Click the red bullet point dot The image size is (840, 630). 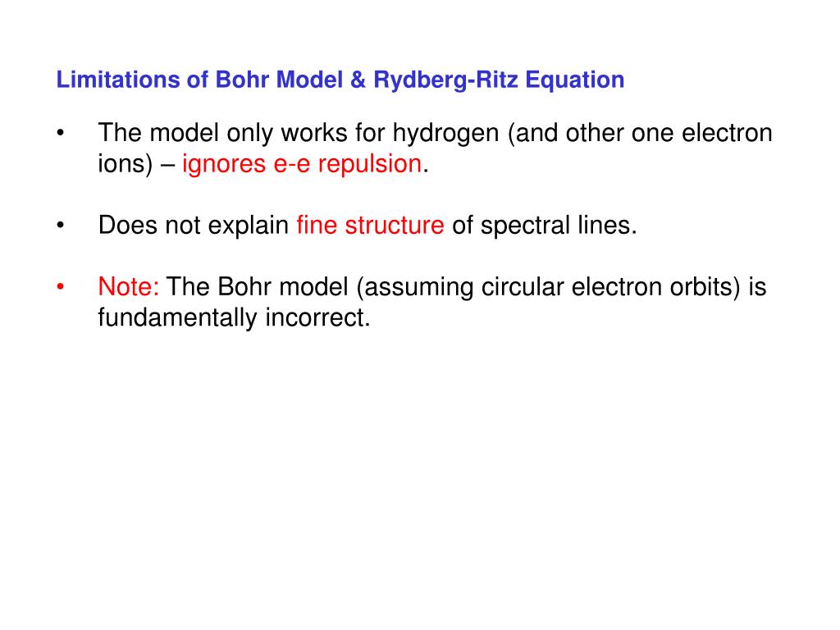[61, 286]
